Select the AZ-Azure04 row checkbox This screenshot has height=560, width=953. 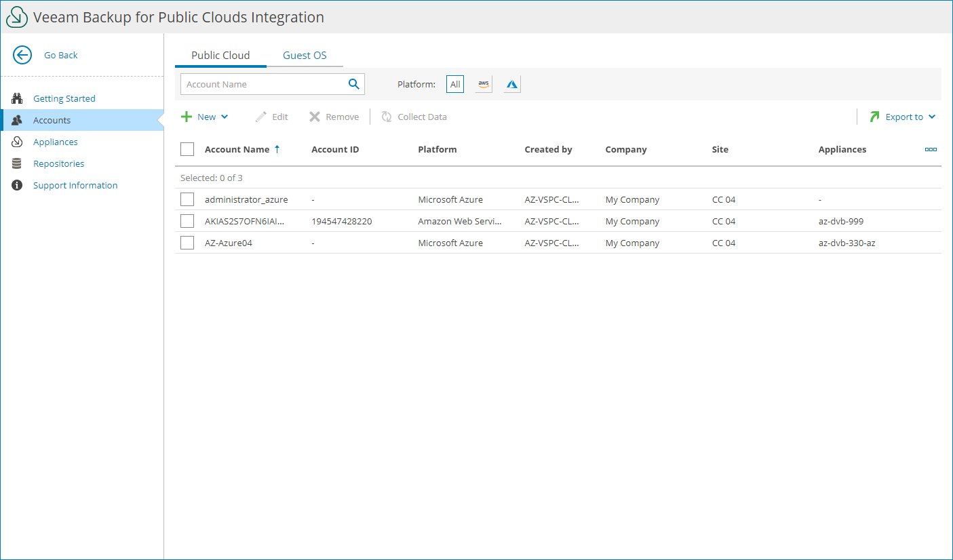(187, 243)
